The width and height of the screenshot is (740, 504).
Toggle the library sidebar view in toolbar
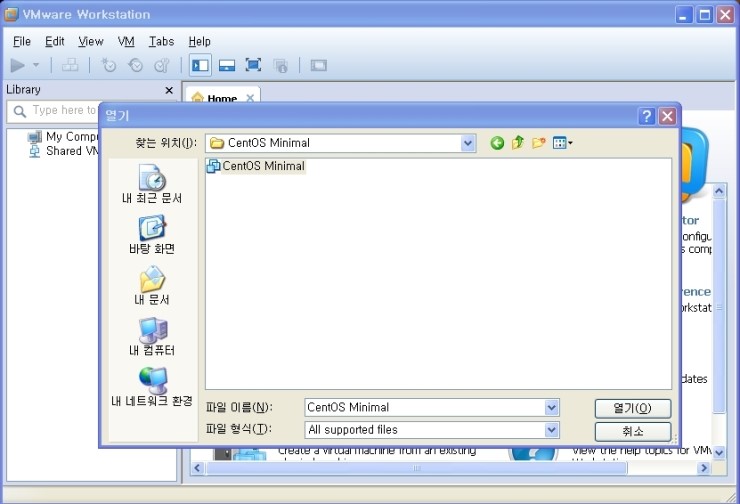[200, 65]
